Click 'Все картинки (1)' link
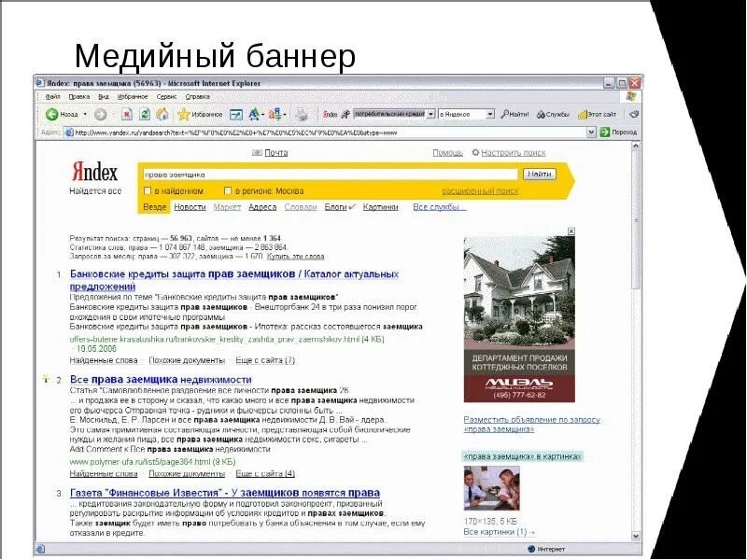 [x=499, y=531]
